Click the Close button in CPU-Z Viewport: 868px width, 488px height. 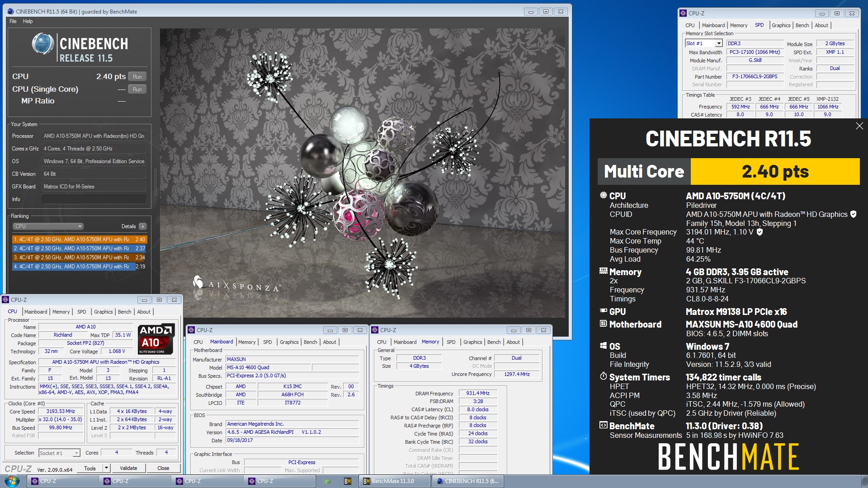click(163, 468)
